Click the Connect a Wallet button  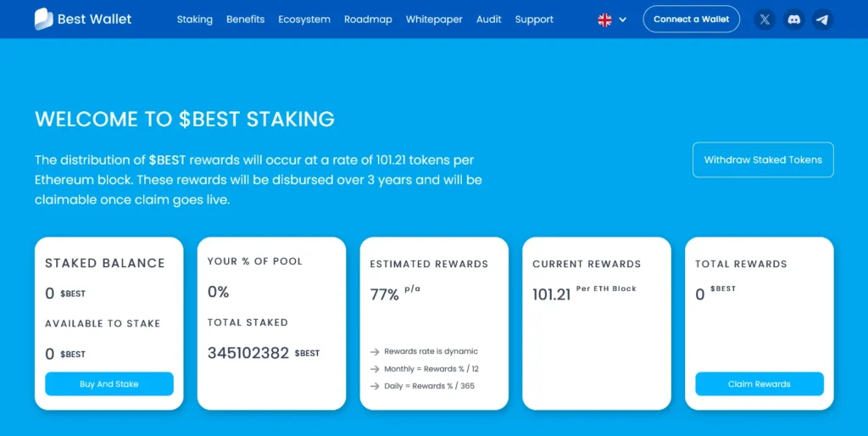click(691, 20)
